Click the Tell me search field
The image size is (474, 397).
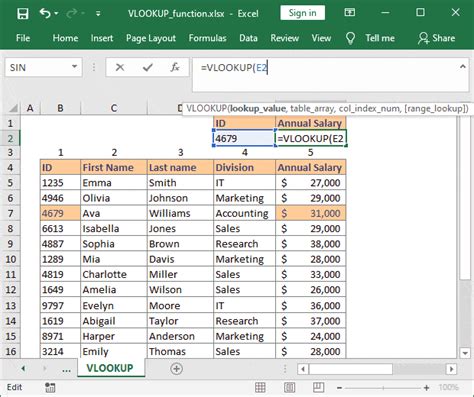(x=380, y=38)
